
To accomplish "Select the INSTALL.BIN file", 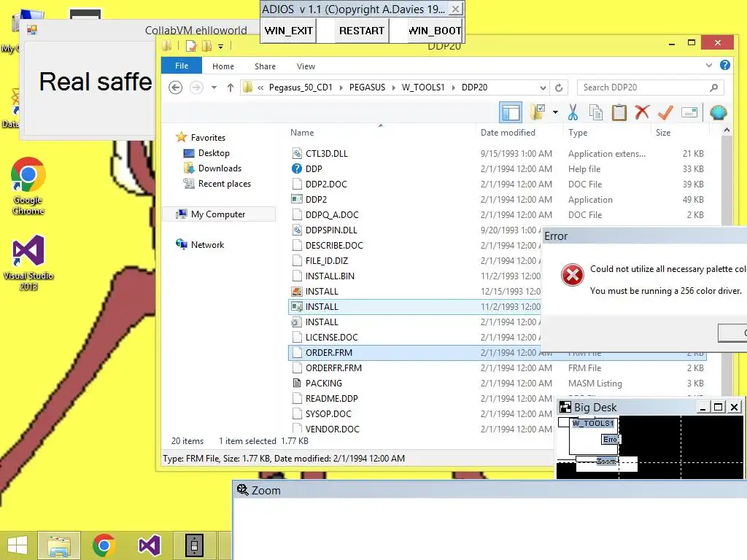I will 330,276.
